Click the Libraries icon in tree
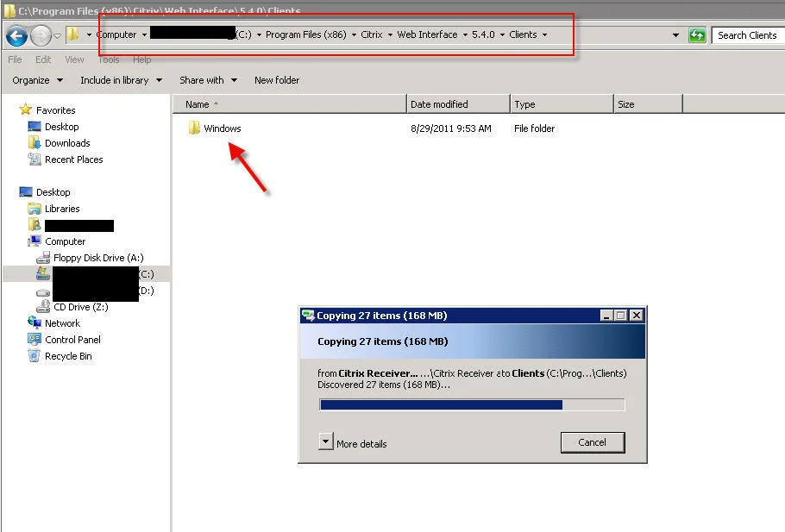The image size is (785, 532). (x=34, y=208)
